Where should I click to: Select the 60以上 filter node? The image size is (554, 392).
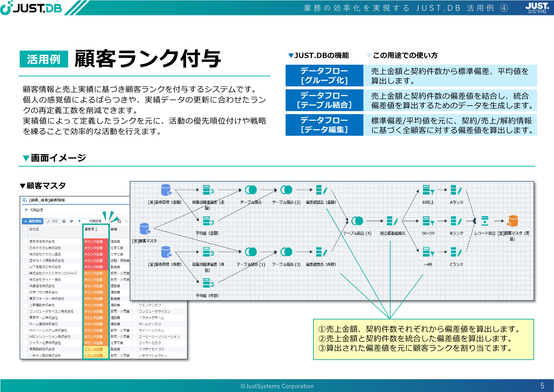click(428, 190)
